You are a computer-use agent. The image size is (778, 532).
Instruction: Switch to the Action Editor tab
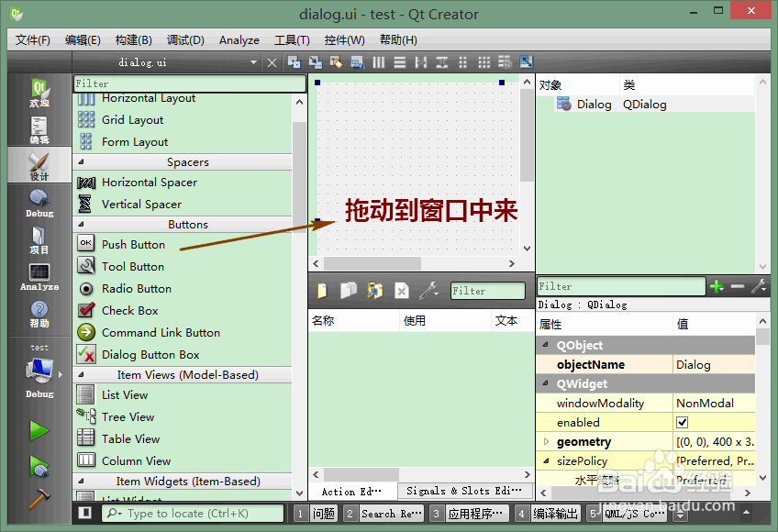(x=351, y=492)
